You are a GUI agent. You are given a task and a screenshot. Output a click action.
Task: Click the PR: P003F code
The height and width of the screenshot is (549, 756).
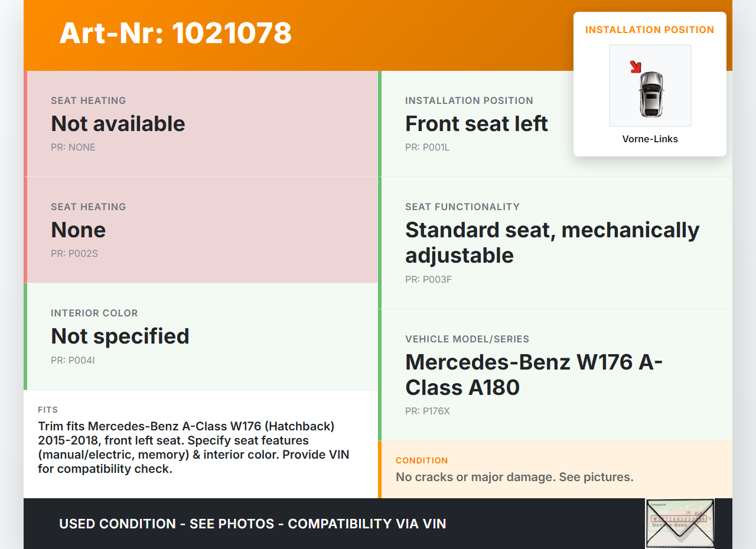pyautogui.click(x=428, y=280)
